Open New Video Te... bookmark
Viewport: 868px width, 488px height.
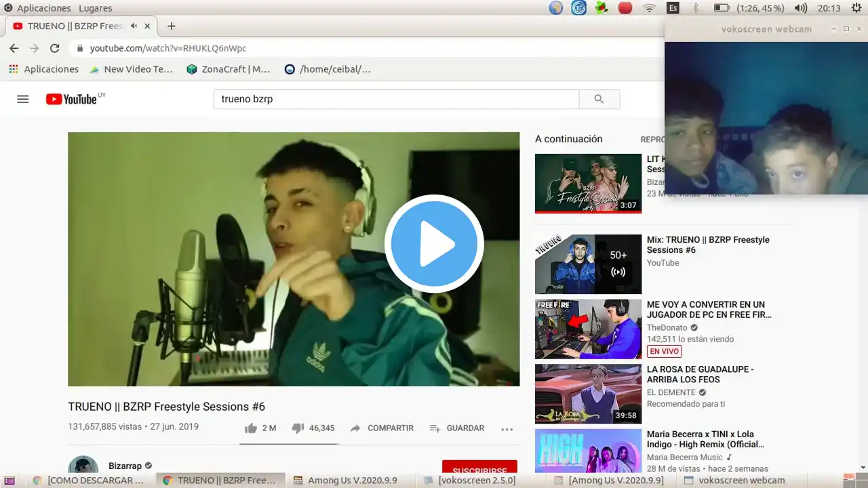point(131,69)
